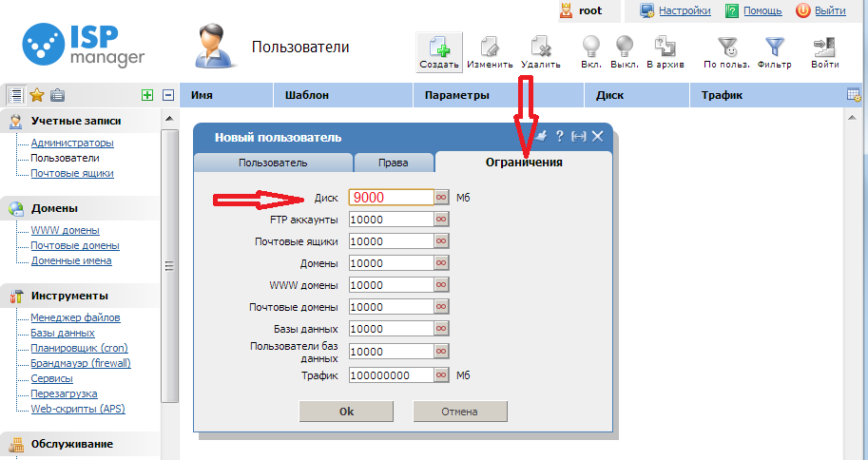Collapse the Учетные записи menu section
Screen dimensions: 868x460
pyautogui.click(x=76, y=122)
